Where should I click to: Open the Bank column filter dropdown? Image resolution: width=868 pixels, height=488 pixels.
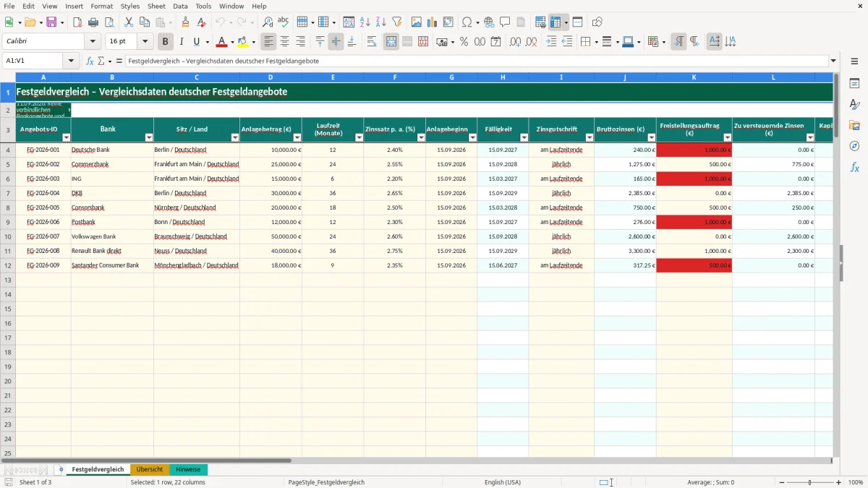149,137
